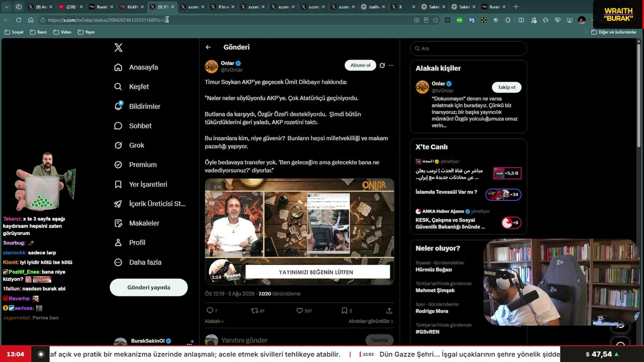
Task: Switch to the YouTube (238) tab
Action: [x=71, y=7]
